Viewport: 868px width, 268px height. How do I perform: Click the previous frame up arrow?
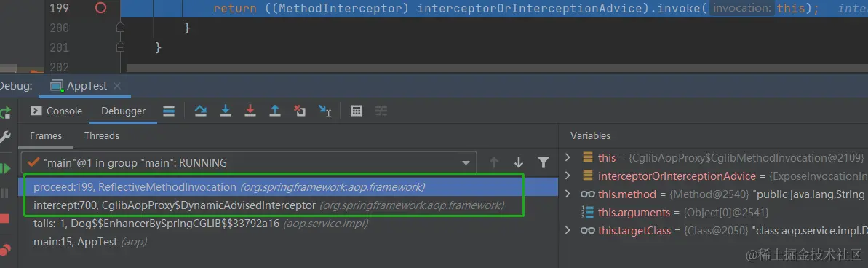pyautogui.click(x=494, y=163)
